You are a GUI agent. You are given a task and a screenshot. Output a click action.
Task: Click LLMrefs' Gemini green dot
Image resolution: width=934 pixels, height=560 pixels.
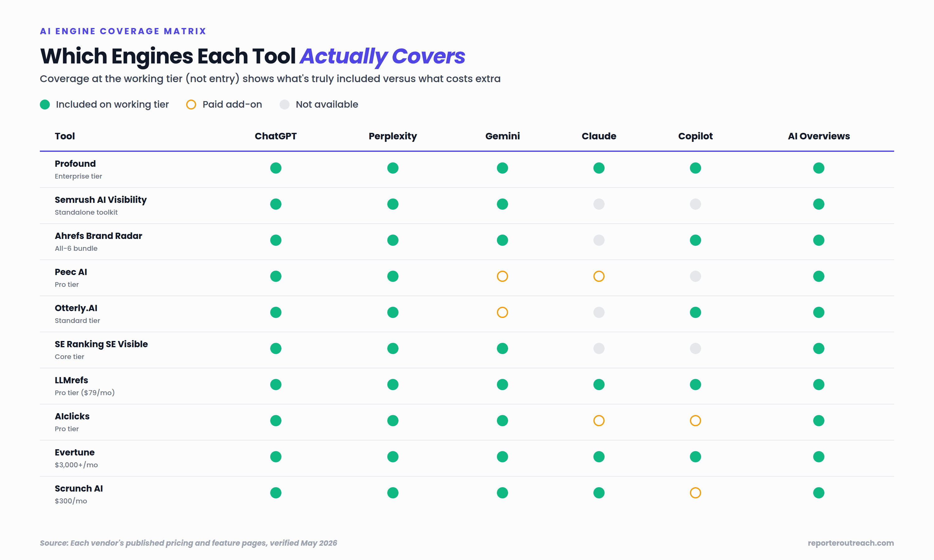tap(502, 385)
